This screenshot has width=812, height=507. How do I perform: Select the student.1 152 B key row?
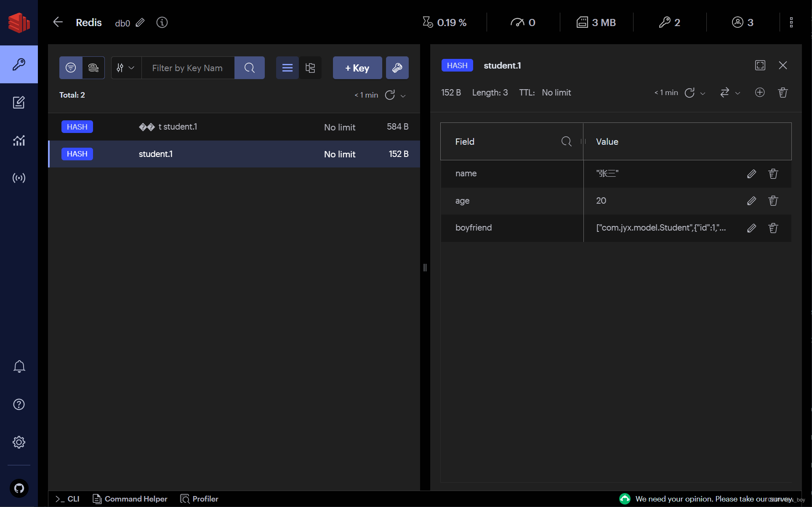(x=234, y=154)
